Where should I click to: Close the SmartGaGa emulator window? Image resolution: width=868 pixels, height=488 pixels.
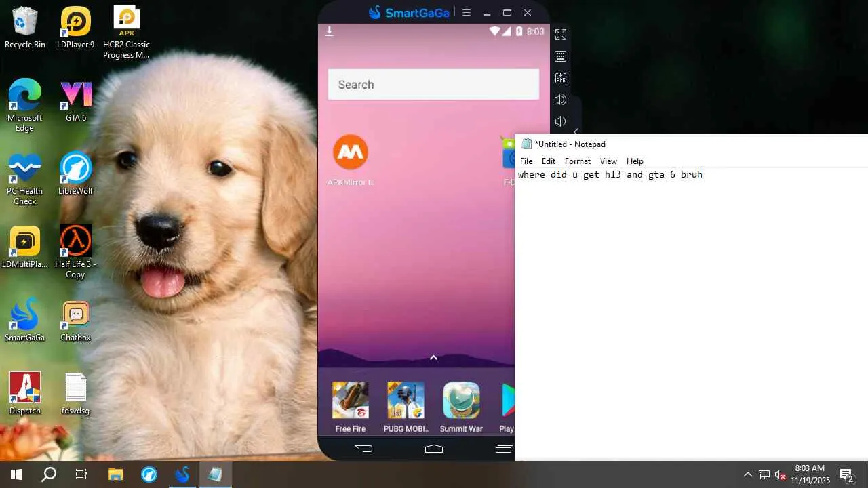pyautogui.click(x=528, y=12)
